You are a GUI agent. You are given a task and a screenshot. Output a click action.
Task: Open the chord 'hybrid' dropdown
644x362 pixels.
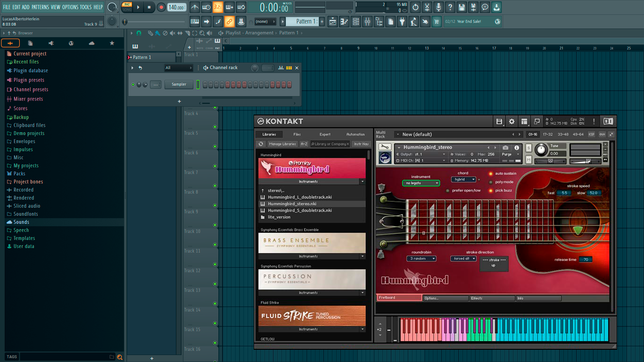click(463, 180)
